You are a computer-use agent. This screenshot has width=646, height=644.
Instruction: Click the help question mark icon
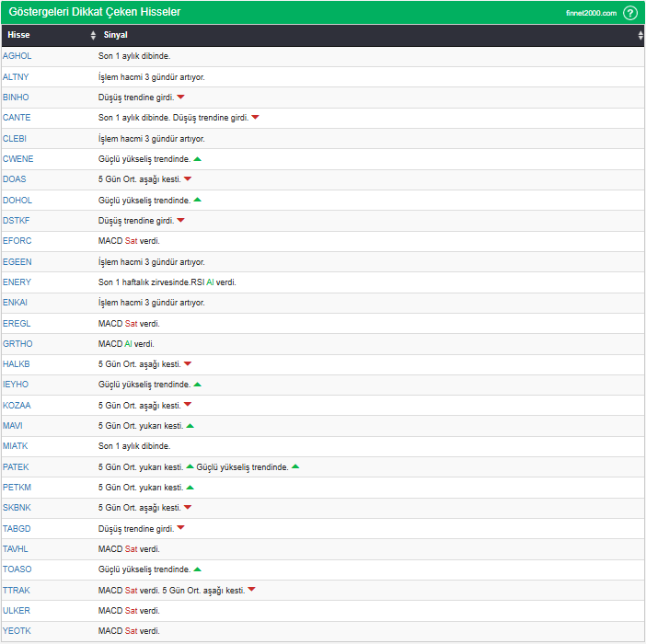point(629,13)
